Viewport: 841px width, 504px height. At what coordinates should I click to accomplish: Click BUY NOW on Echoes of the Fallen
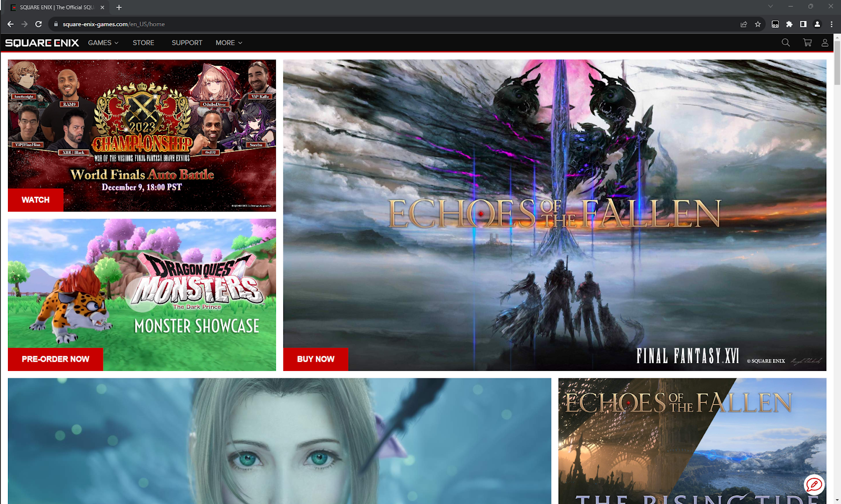coord(315,359)
